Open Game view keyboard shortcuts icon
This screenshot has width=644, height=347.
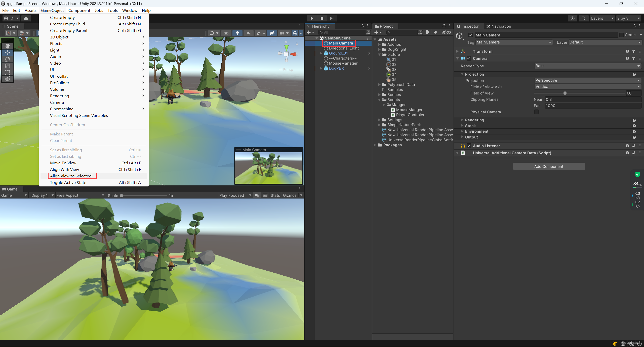(x=265, y=195)
